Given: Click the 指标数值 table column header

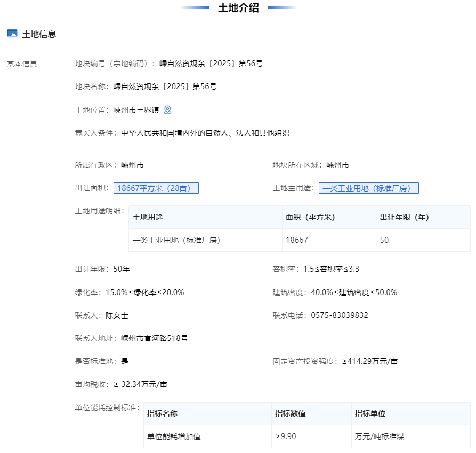Looking at the screenshot, I should 290,414.
